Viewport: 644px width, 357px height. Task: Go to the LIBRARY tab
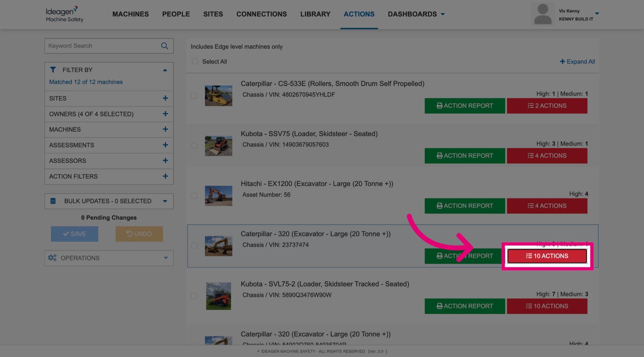pos(315,14)
